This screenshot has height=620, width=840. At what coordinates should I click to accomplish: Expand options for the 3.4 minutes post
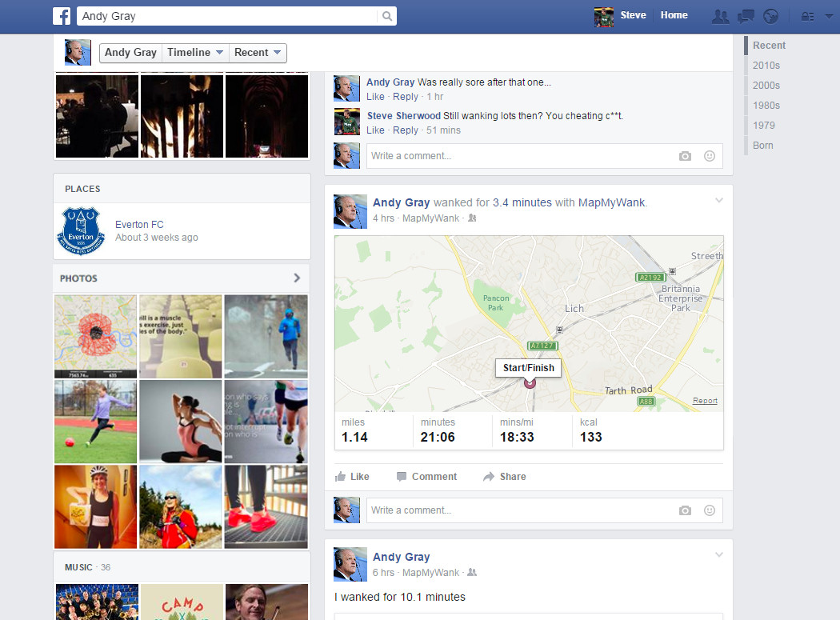coord(719,201)
